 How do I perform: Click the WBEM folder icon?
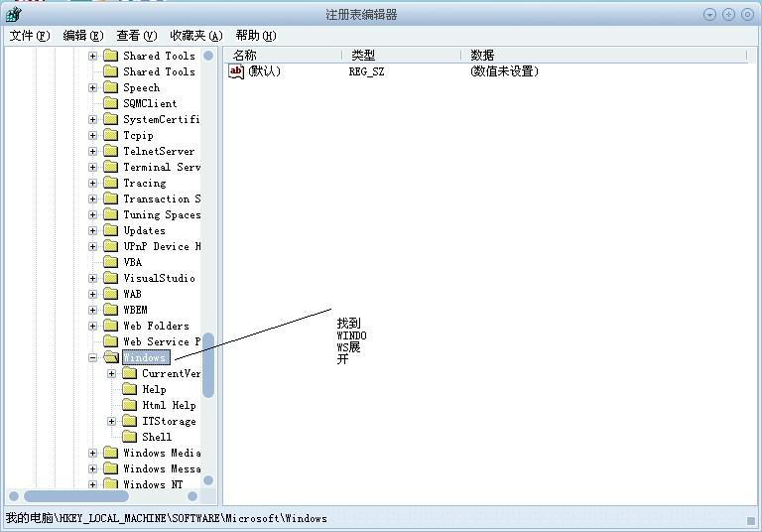[111, 310]
